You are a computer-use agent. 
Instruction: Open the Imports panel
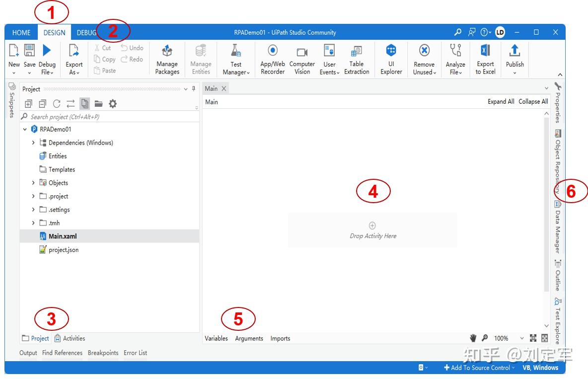point(280,338)
